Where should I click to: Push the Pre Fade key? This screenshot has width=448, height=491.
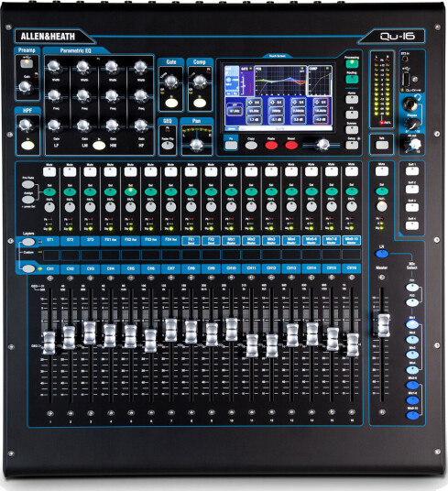click(27, 184)
